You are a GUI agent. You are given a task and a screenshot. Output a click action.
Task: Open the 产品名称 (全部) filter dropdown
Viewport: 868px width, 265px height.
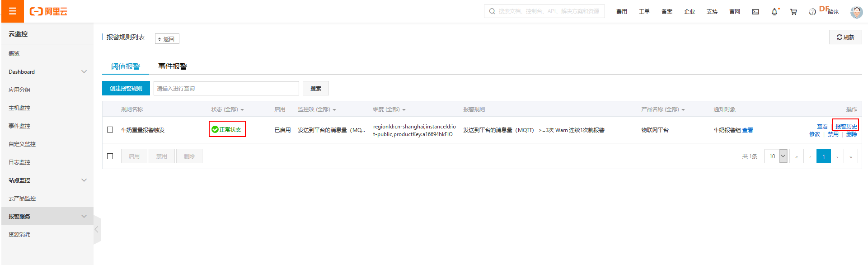[662, 109]
